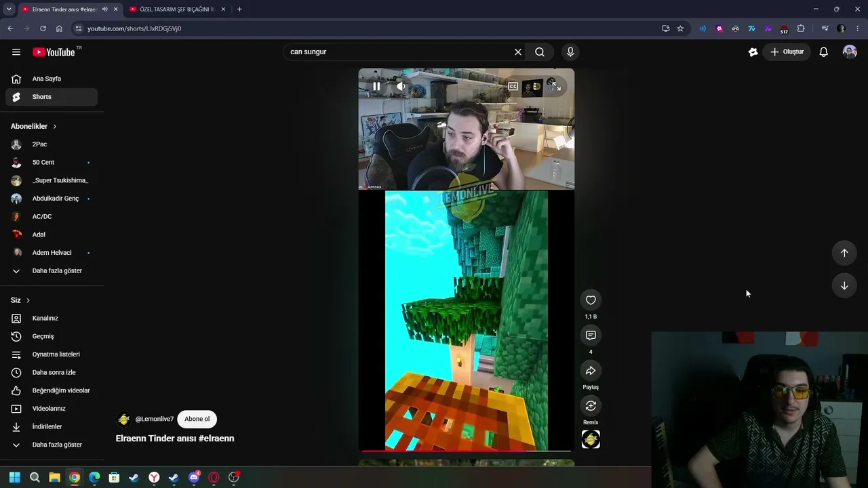Open a new browser tab
This screenshot has height=488, width=868.
tap(239, 9)
